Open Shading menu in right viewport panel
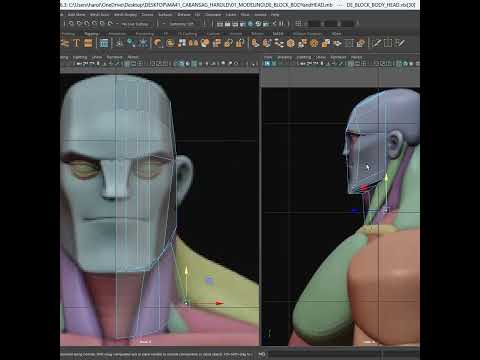 (x=285, y=57)
